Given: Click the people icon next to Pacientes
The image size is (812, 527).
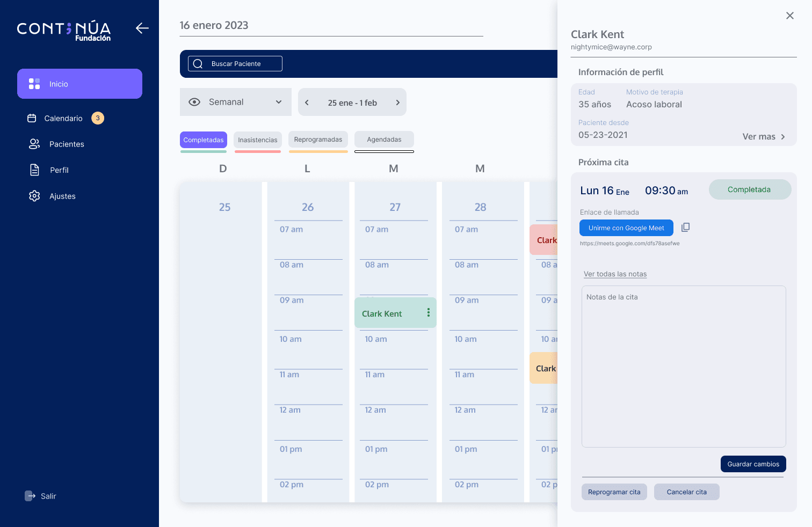Looking at the screenshot, I should click(x=34, y=144).
